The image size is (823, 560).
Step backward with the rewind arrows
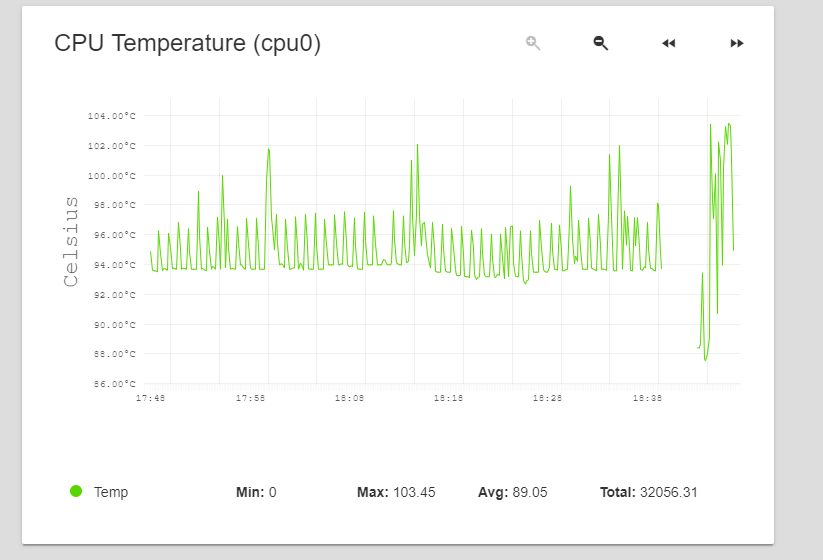click(669, 43)
